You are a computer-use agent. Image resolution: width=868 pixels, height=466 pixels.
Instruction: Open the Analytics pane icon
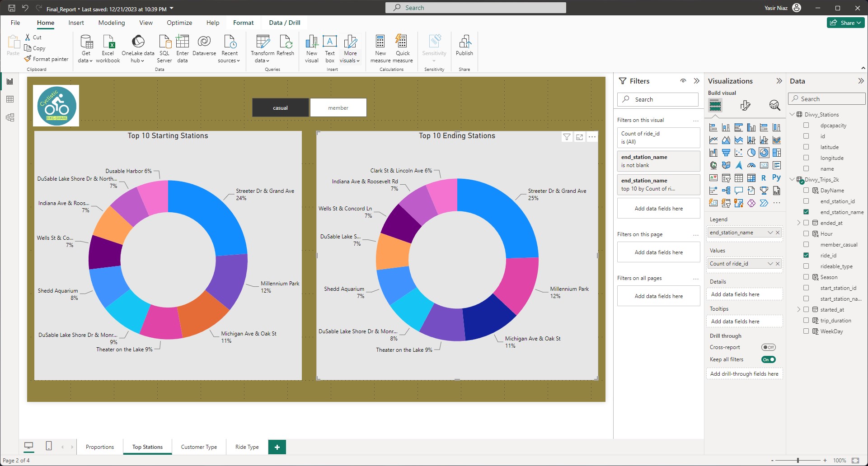click(x=774, y=105)
